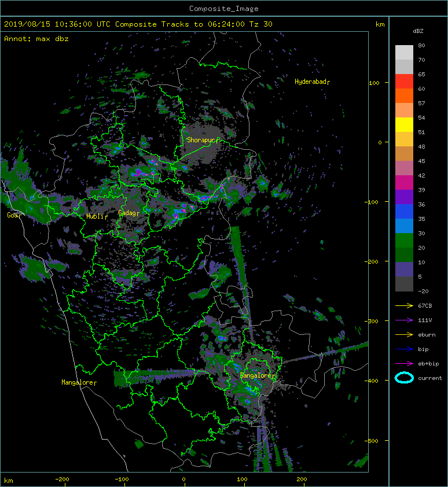Click the -300 tick on vertical km axis
Screen dimensions: 448x487
pos(371,321)
